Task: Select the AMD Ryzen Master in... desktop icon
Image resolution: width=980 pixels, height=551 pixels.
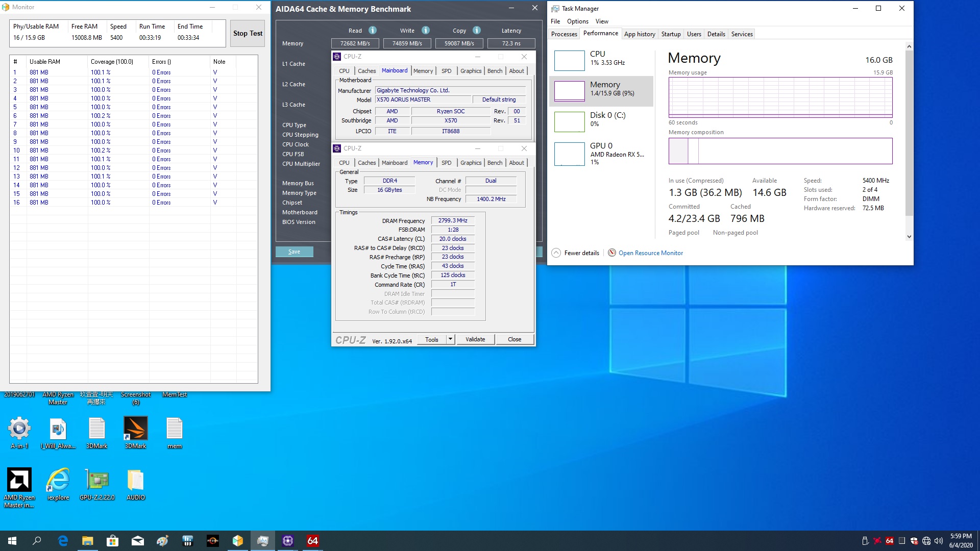Action: click(x=19, y=488)
